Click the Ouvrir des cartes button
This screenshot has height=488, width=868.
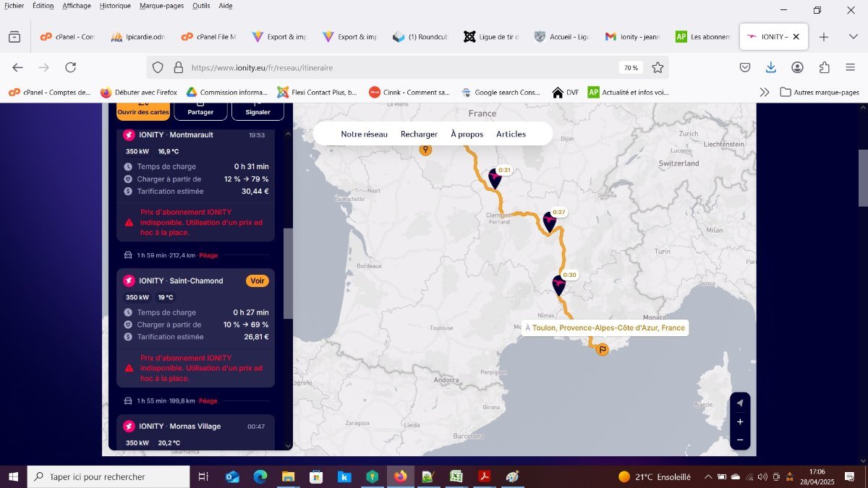[143, 111]
